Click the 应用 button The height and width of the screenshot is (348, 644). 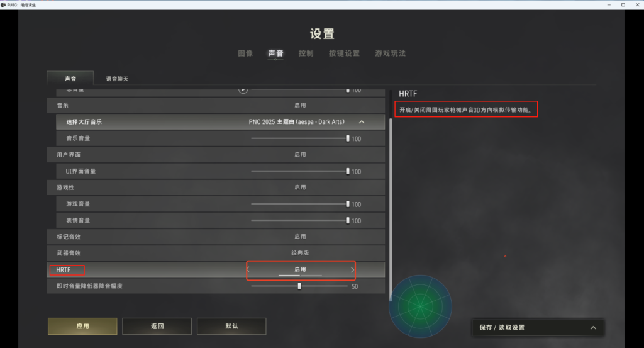(82, 326)
